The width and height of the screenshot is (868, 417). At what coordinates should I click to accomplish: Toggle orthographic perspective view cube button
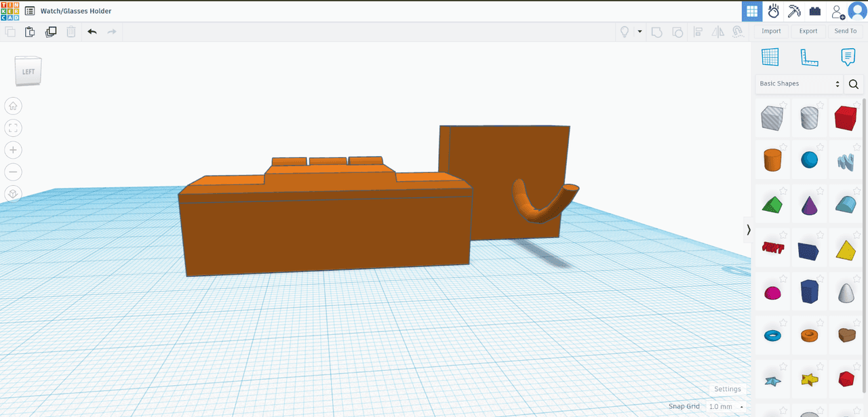click(14, 194)
